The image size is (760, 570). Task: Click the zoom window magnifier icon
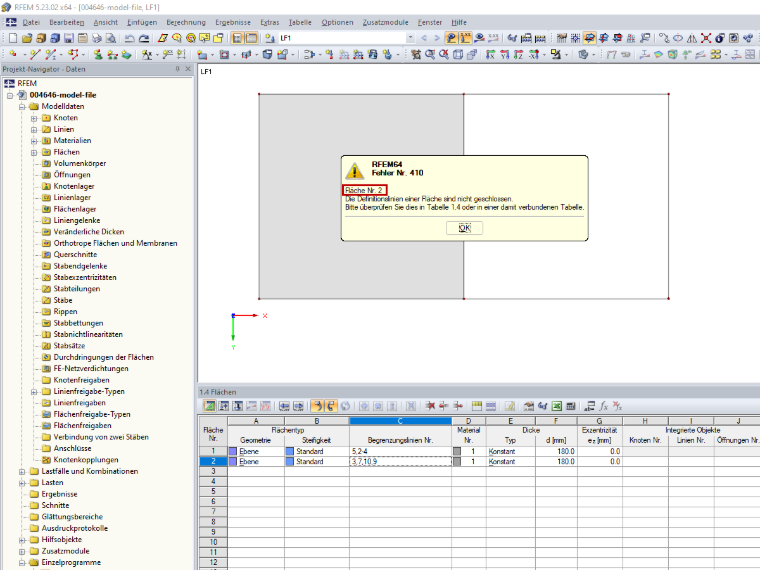430,54
